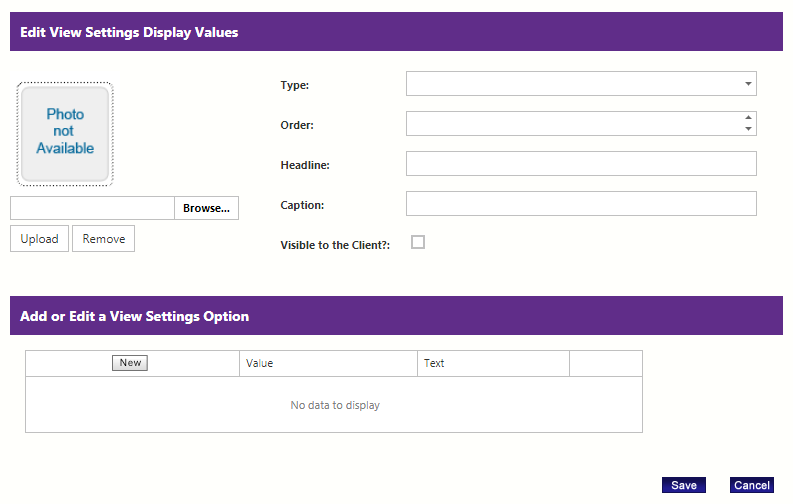The height and width of the screenshot is (504, 793).
Task: Click the Upload button
Action: point(40,239)
